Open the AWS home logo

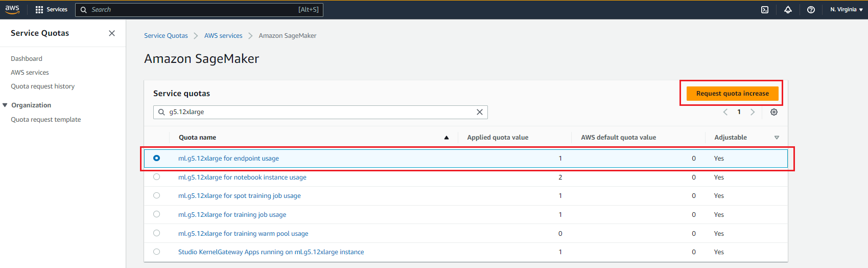(12, 9)
